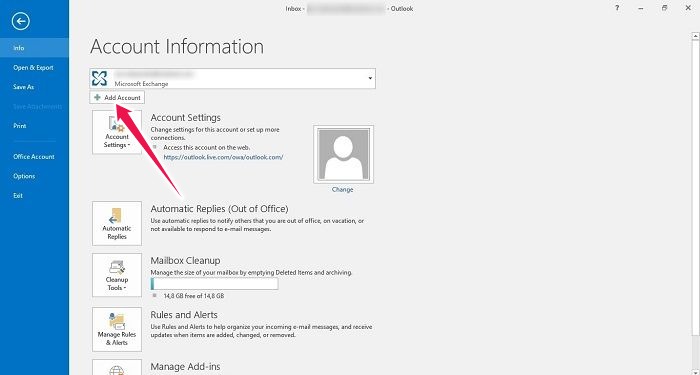Click the Help question mark icon

pyautogui.click(x=617, y=8)
